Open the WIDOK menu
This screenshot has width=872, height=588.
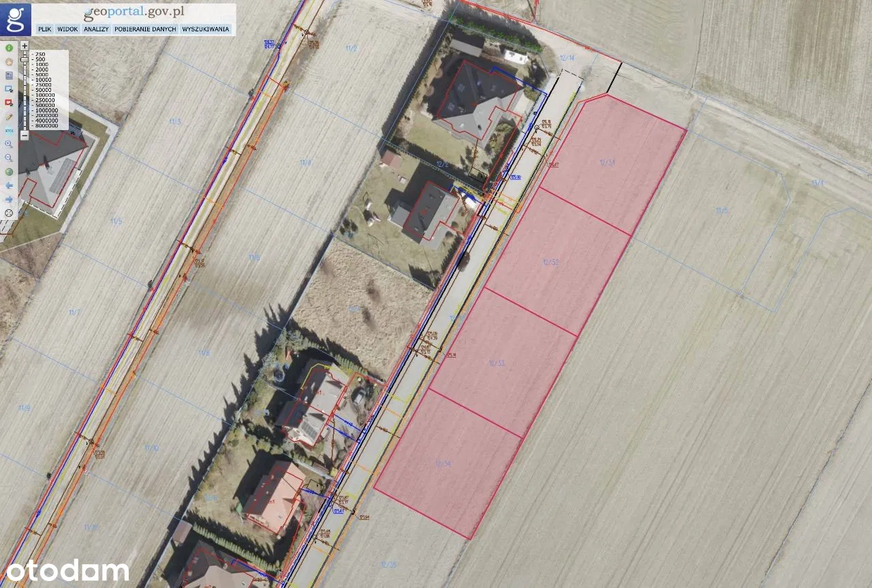tap(67, 29)
